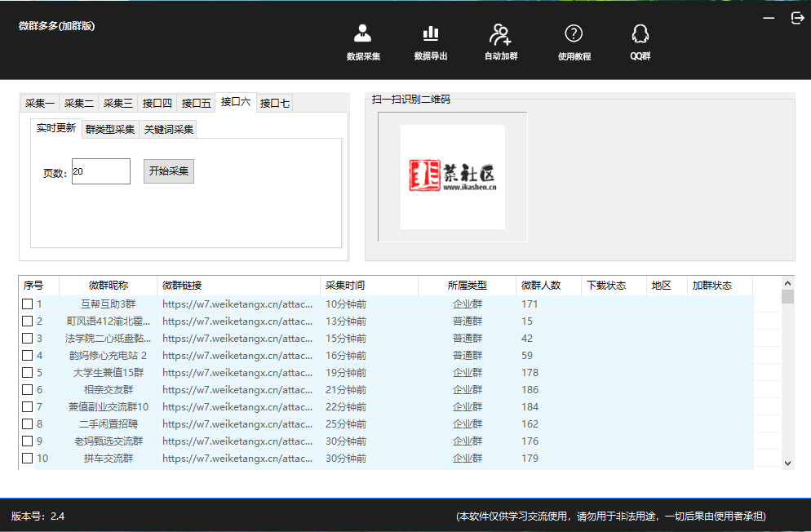811x532 pixels.
Task: Open the 群类型采集 tab
Action: 110,129
